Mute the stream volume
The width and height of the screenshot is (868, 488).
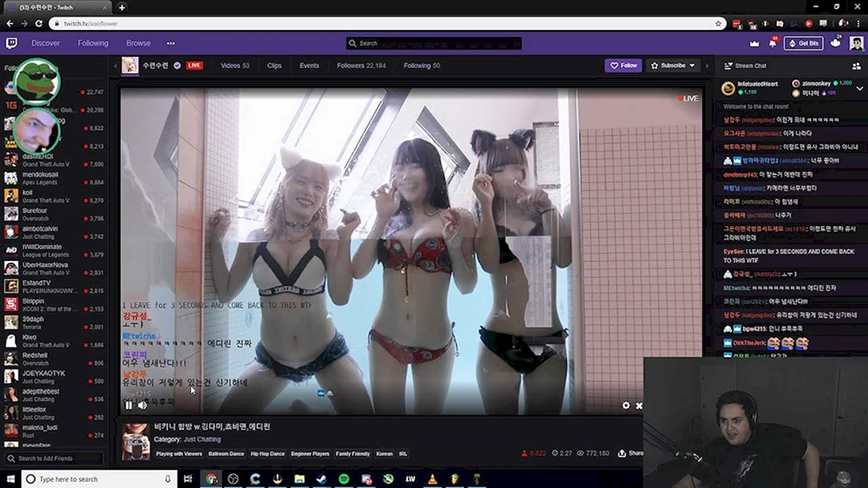[142, 405]
